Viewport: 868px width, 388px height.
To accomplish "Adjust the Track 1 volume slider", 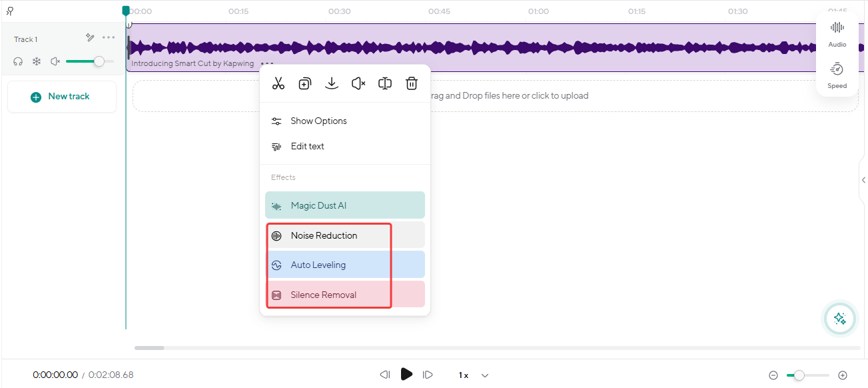I will [99, 61].
